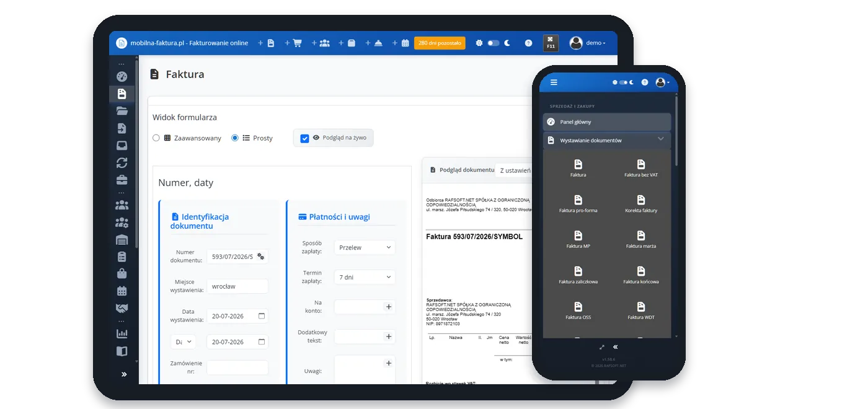
Task: Click the 280 dni pozostało button
Action: click(x=440, y=43)
